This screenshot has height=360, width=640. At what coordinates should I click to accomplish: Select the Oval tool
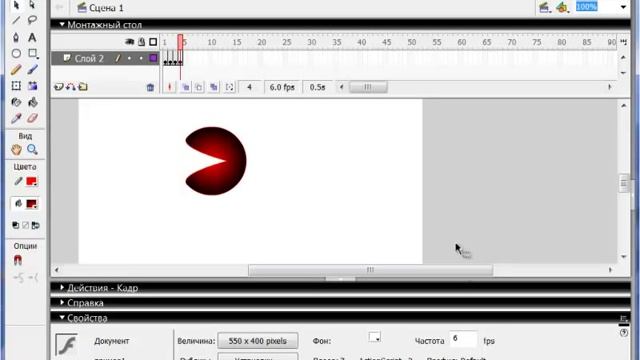(x=16, y=53)
